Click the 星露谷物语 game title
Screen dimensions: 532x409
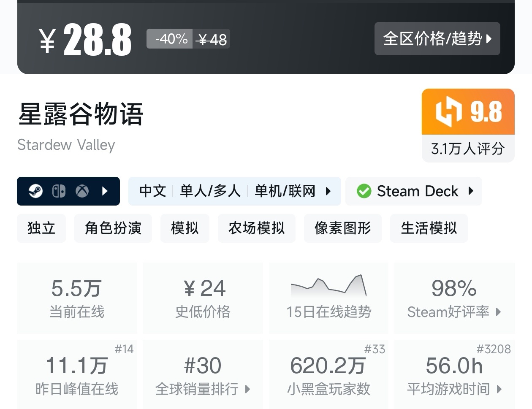pyautogui.click(x=81, y=114)
